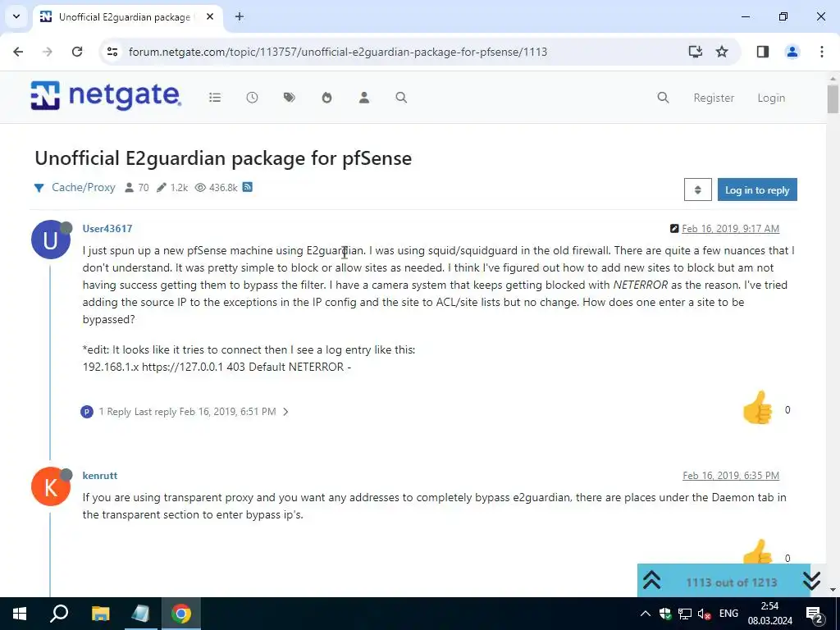
Task: Open the Recent topics clock icon
Action: [253, 98]
